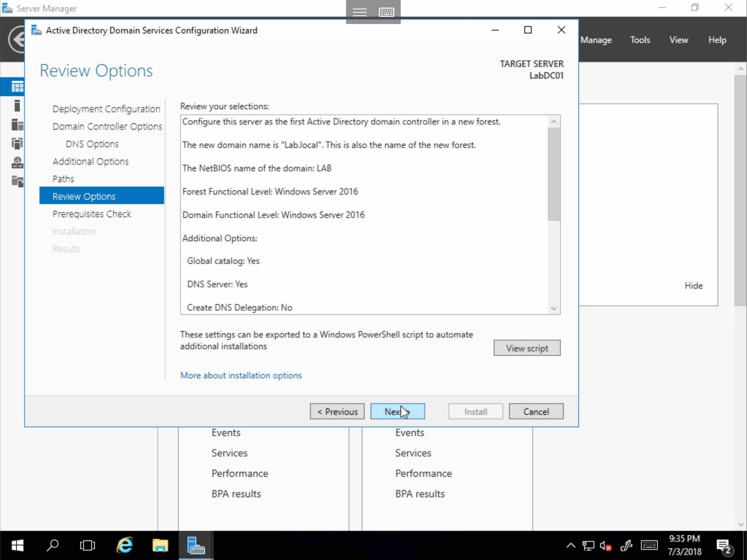Open Services in left server tile

click(x=229, y=453)
